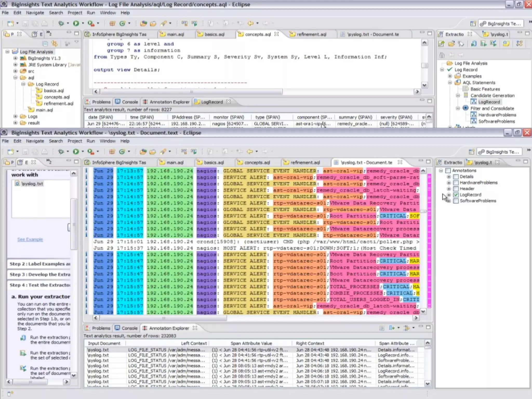Collapse the Log Record folder under aql

[23, 84]
